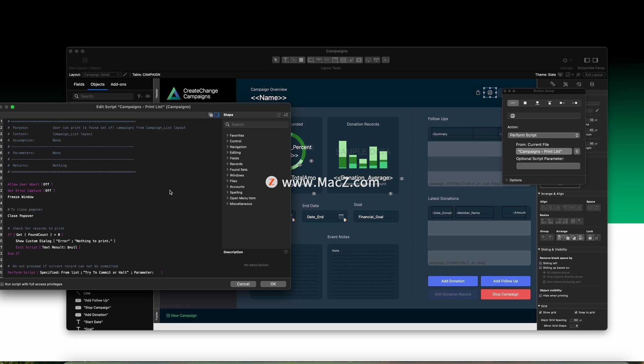Screen dimensions: 644x364
Task: Click the share icon on the layout header
Action: pos(478,93)
